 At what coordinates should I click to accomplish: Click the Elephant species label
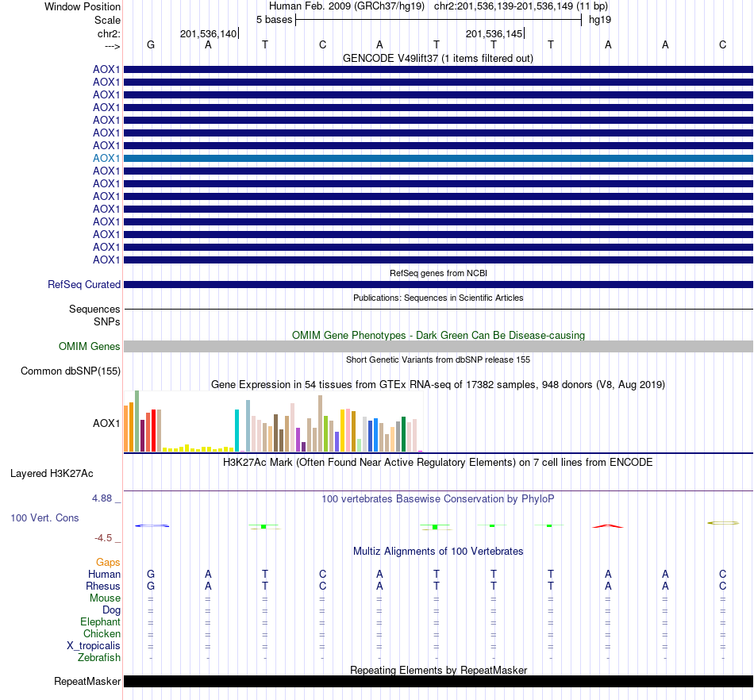click(x=100, y=622)
